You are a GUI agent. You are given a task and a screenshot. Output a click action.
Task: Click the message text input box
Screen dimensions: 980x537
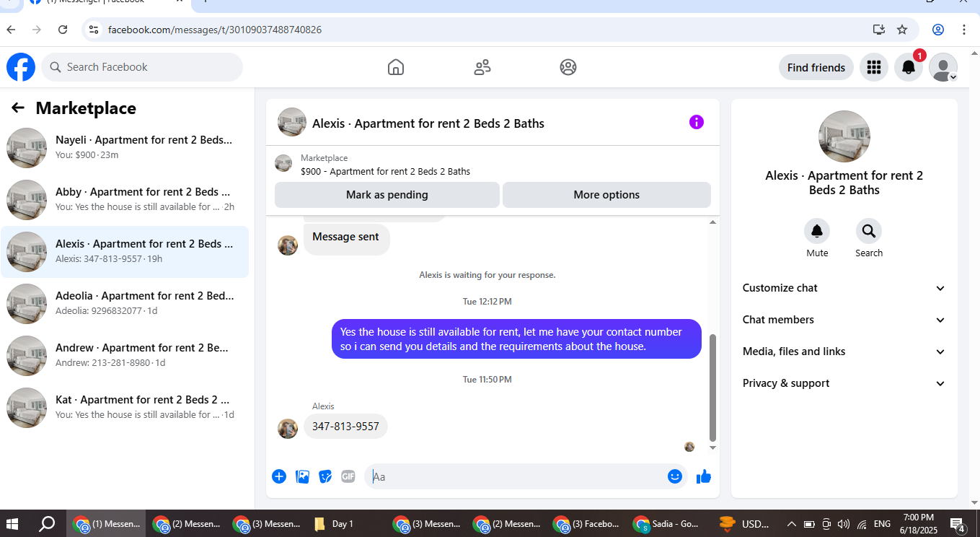(x=518, y=476)
